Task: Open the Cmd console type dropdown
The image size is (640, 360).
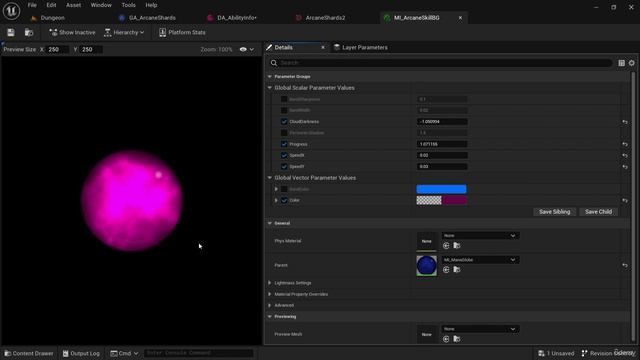Action: point(124,353)
